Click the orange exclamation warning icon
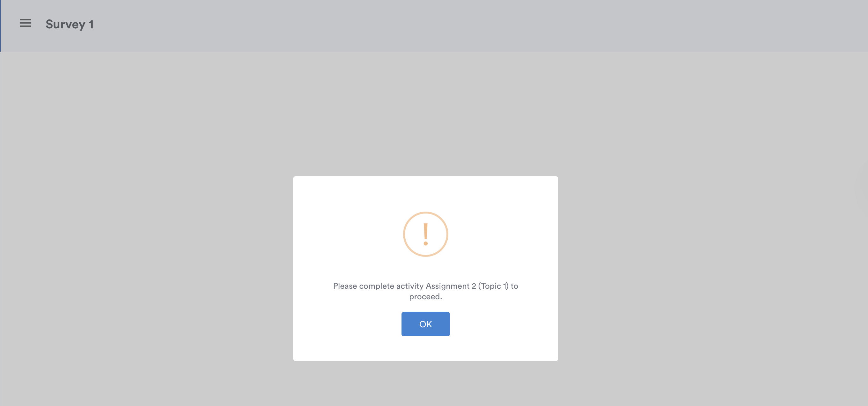 (x=425, y=234)
